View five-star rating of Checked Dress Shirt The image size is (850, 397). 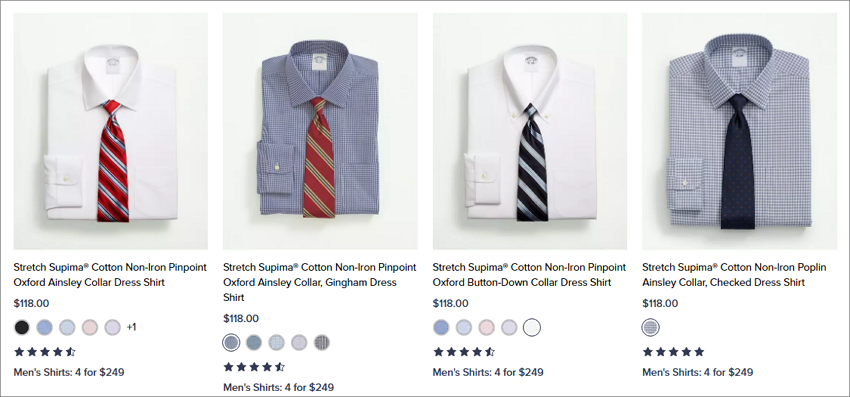673,351
